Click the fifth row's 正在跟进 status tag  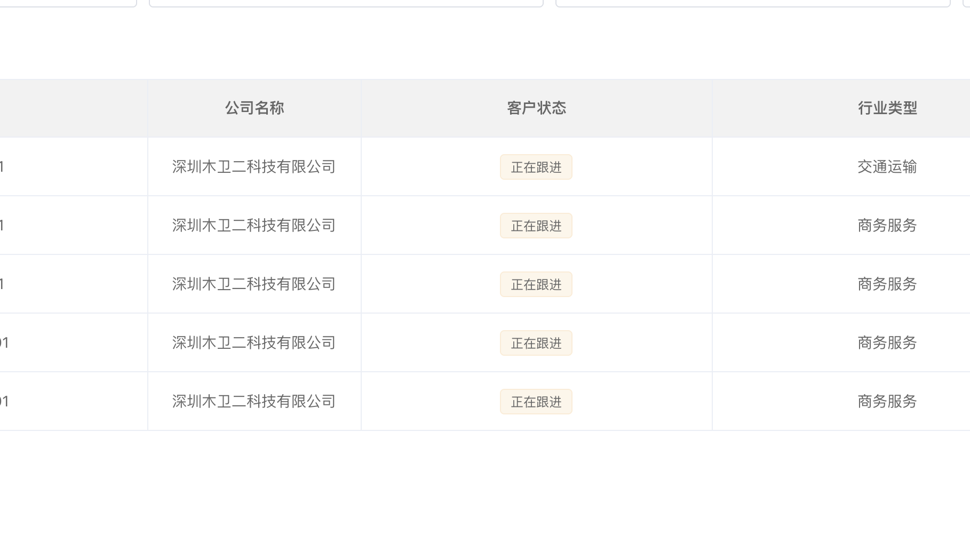click(x=536, y=402)
